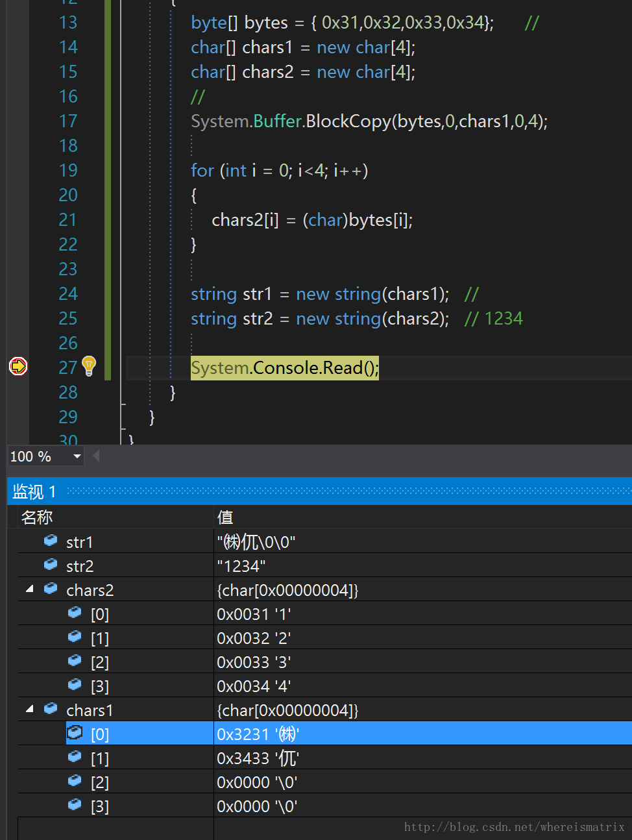Click the chars1 variable cube icon
This screenshot has height=840, width=632.
[51, 708]
